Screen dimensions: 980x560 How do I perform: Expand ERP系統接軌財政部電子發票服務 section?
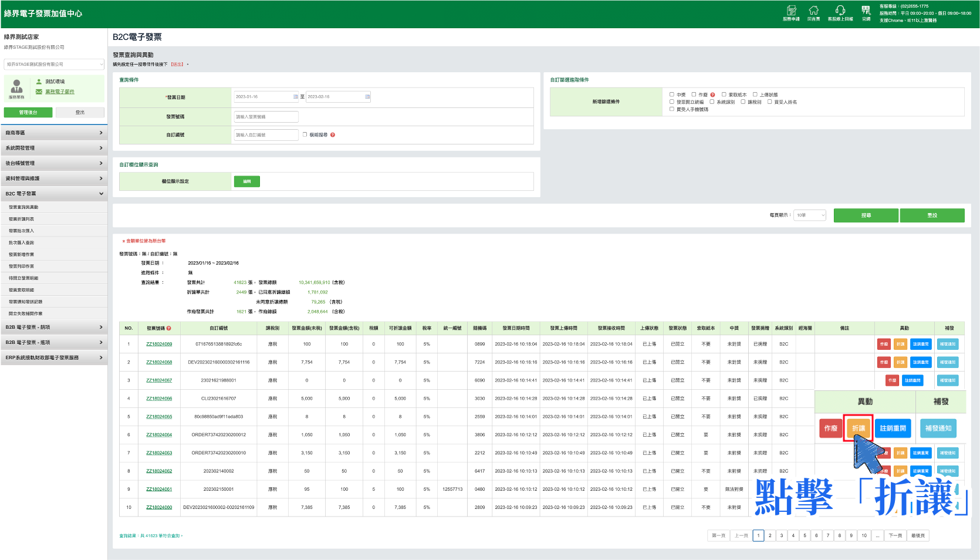click(x=54, y=357)
